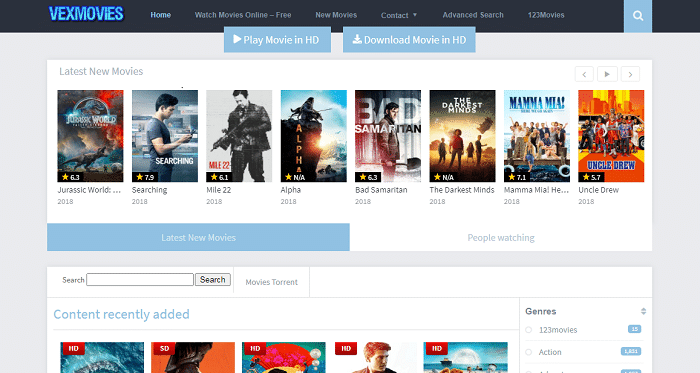
Task: Click Download Movie in HD button
Action: tap(409, 40)
